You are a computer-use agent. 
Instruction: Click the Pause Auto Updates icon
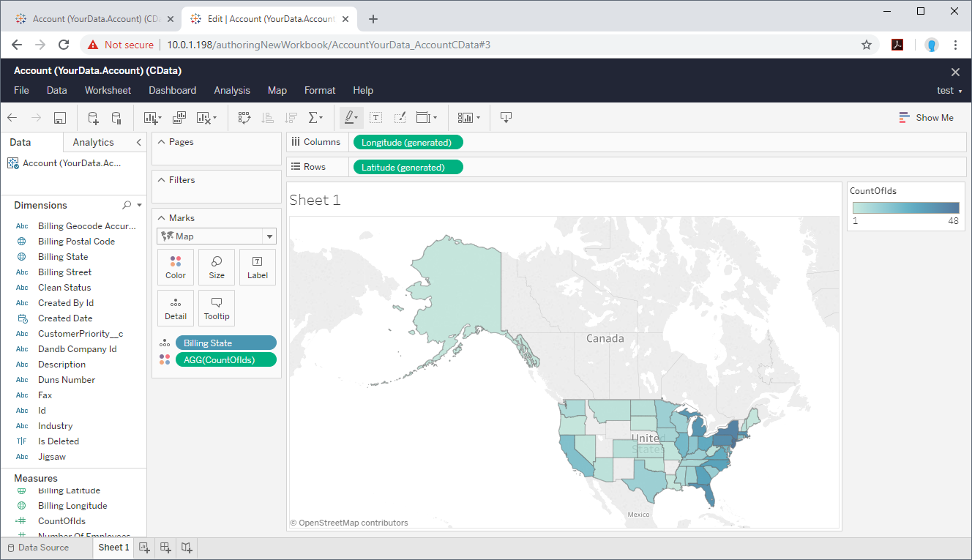[x=116, y=118]
